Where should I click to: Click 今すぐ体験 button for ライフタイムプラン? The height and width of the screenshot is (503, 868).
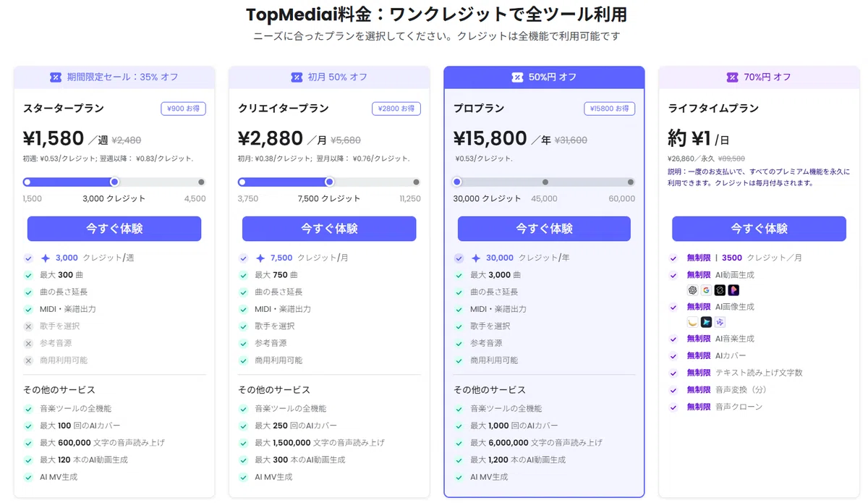tap(759, 229)
